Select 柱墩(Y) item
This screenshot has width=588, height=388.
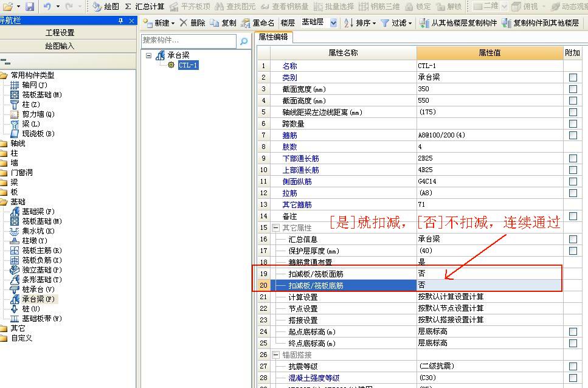[29, 241]
